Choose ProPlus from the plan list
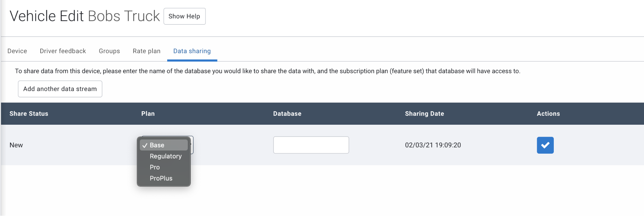The image size is (644, 216). [x=161, y=178]
